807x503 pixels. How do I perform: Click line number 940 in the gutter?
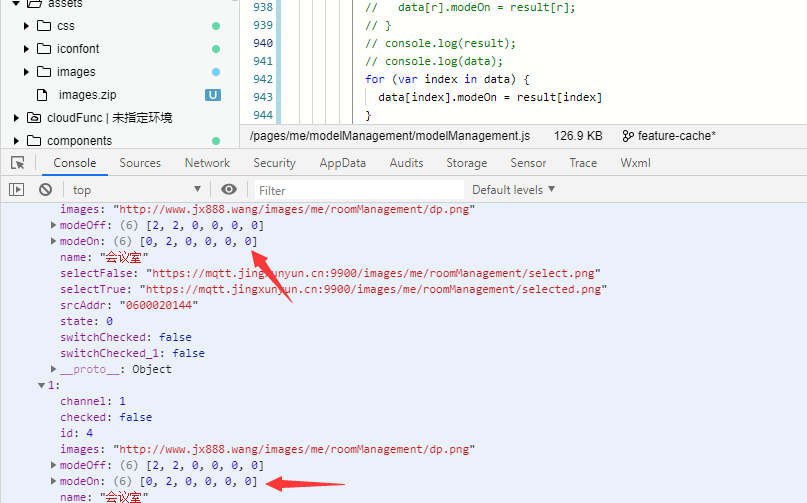click(262, 43)
